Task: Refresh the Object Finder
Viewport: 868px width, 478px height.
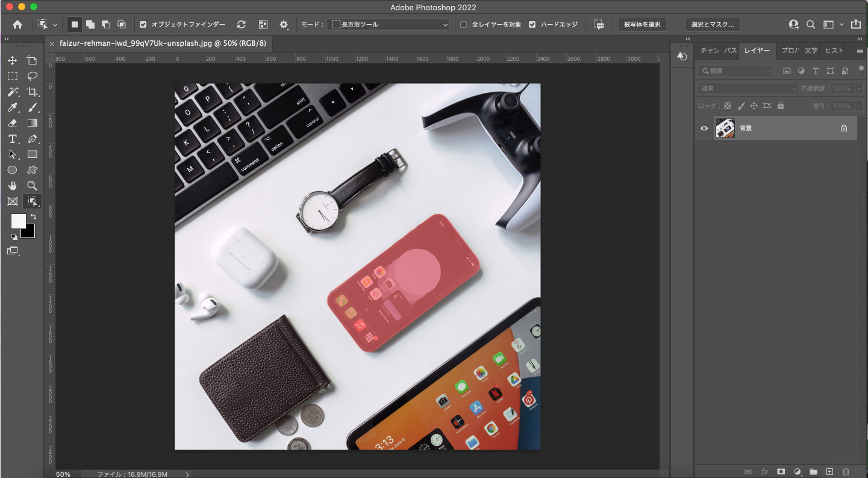Action: pyautogui.click(x=242, y=25)
